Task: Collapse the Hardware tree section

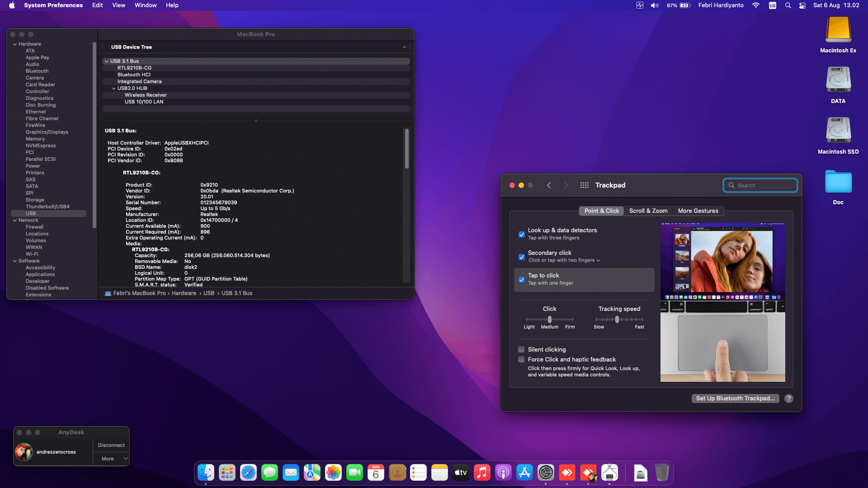Action: click(15, 44)
